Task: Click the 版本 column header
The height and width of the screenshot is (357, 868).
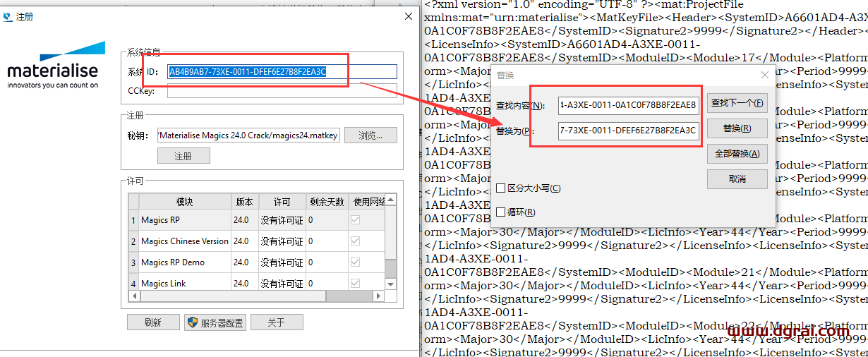Action: (245, 202)
